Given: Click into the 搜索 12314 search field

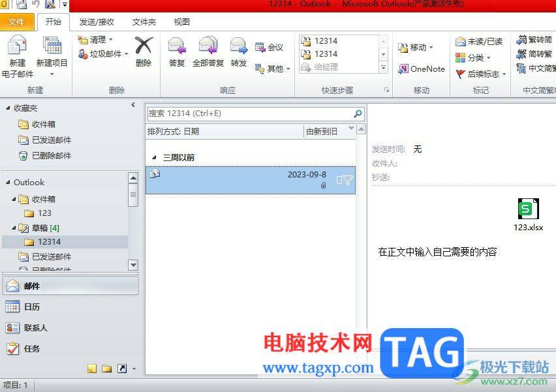Looking at the screenshot, I should (x=250, y=113).
